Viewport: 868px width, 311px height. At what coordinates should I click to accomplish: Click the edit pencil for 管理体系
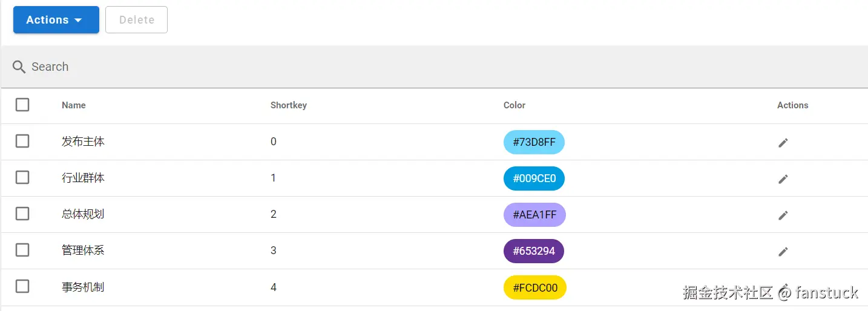(783, 251)
